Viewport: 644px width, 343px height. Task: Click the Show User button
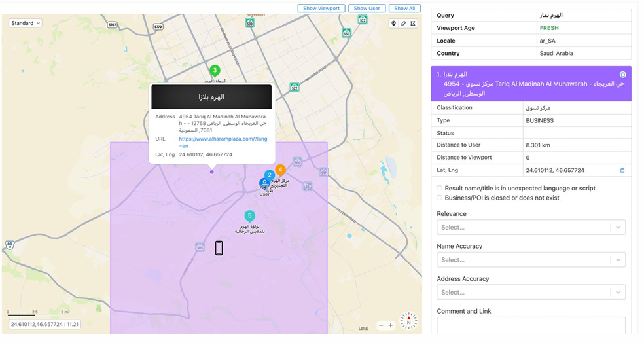point(367,9)
